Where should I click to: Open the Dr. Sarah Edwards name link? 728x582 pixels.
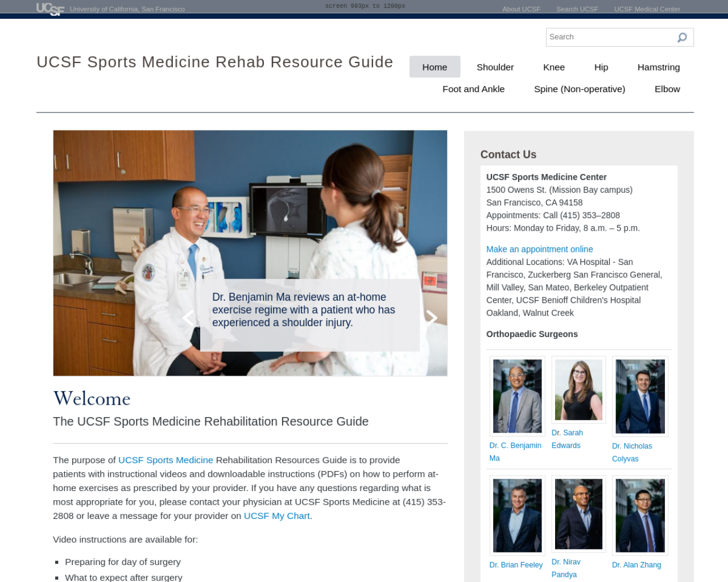(567, 439)
